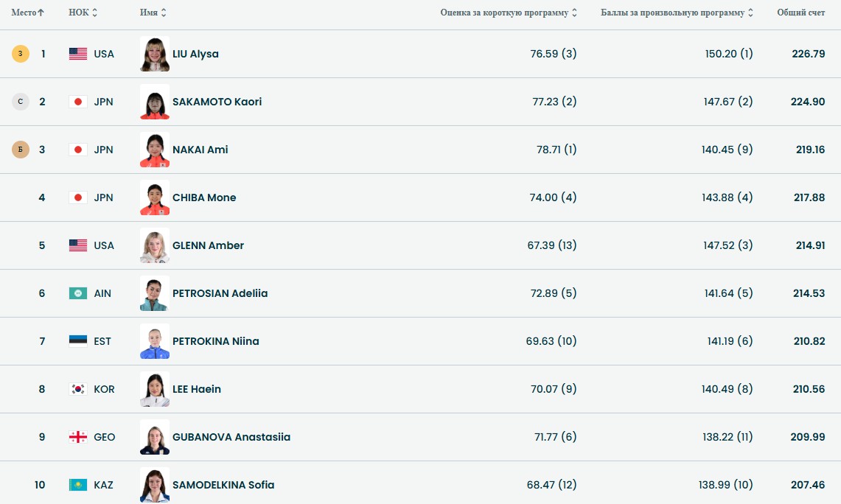This screenshot has width=841, height=504.
Task: Click PETROKINA Niina's portrait photo
Action: [x=155, y=341]
